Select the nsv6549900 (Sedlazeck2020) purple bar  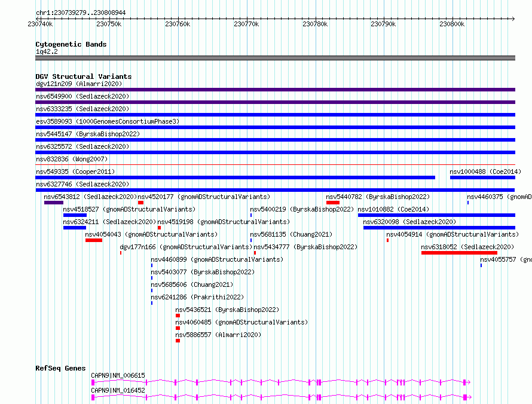coord(275,102)
